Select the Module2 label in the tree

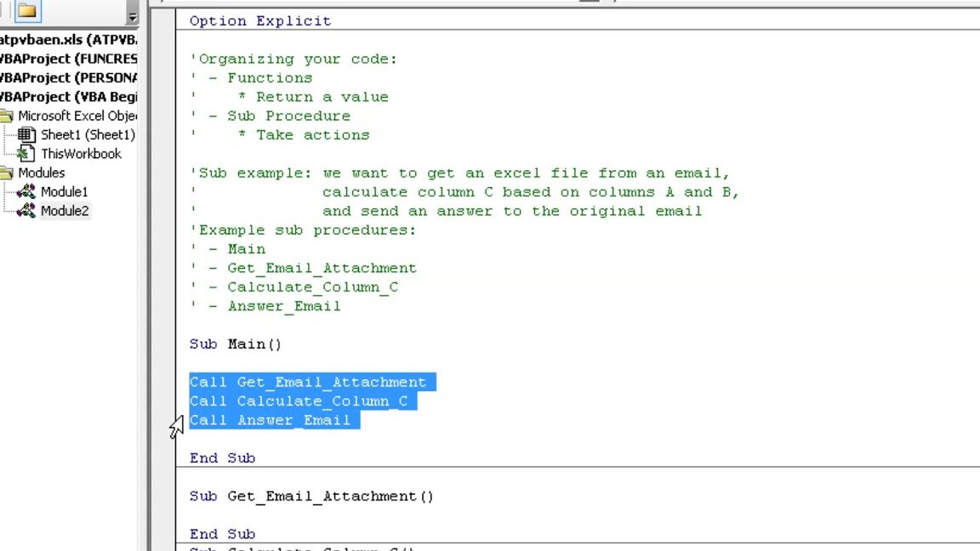tap(65, 210)
